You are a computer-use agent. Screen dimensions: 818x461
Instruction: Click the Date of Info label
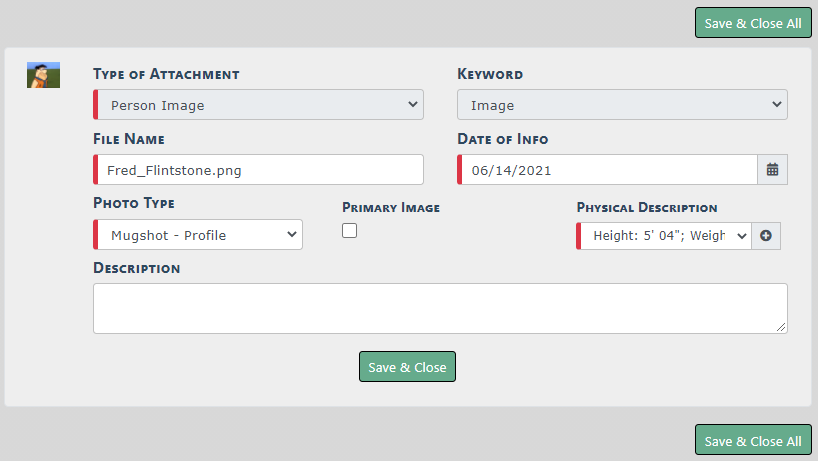(x=502, y=139)
